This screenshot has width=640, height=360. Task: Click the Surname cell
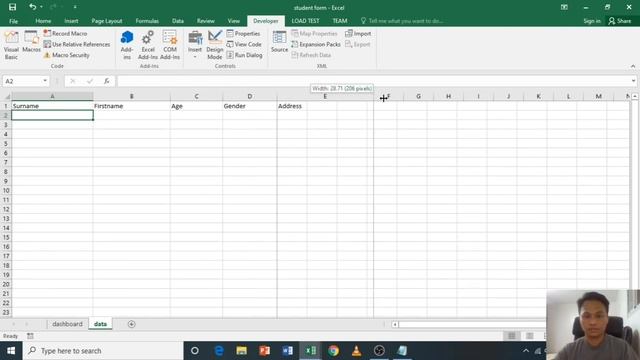pyautogui.click(x=52, y=106)
